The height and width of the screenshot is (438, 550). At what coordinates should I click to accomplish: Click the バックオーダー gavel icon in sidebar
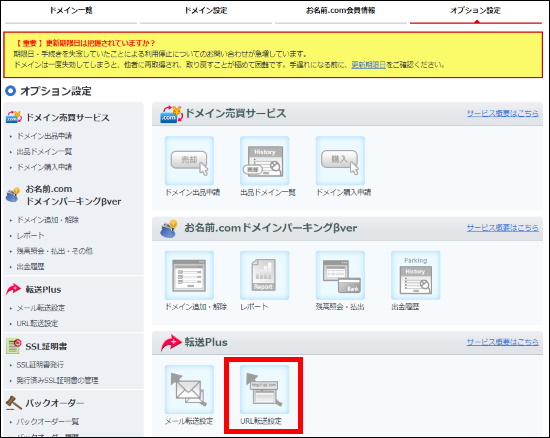[14, 403]
